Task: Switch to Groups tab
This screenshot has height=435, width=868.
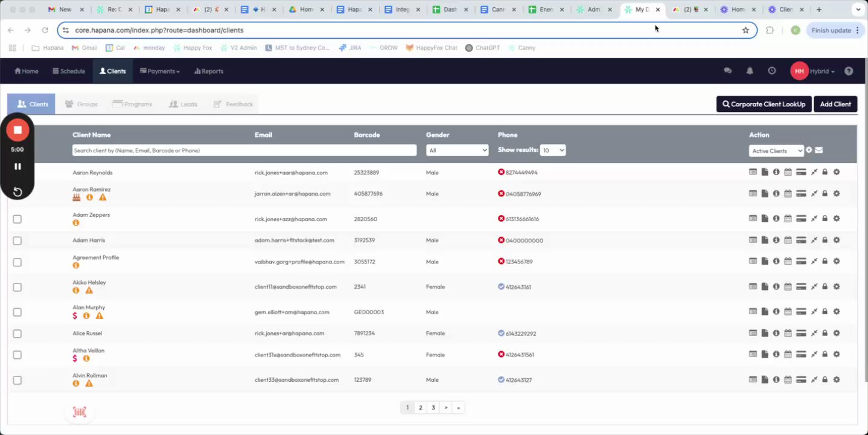Action: coord(81,104)
